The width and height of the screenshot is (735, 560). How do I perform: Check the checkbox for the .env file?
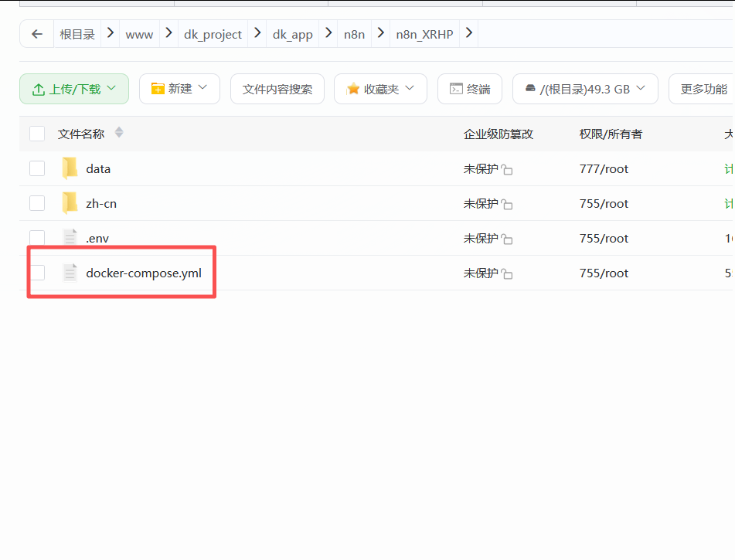[37, 238]
